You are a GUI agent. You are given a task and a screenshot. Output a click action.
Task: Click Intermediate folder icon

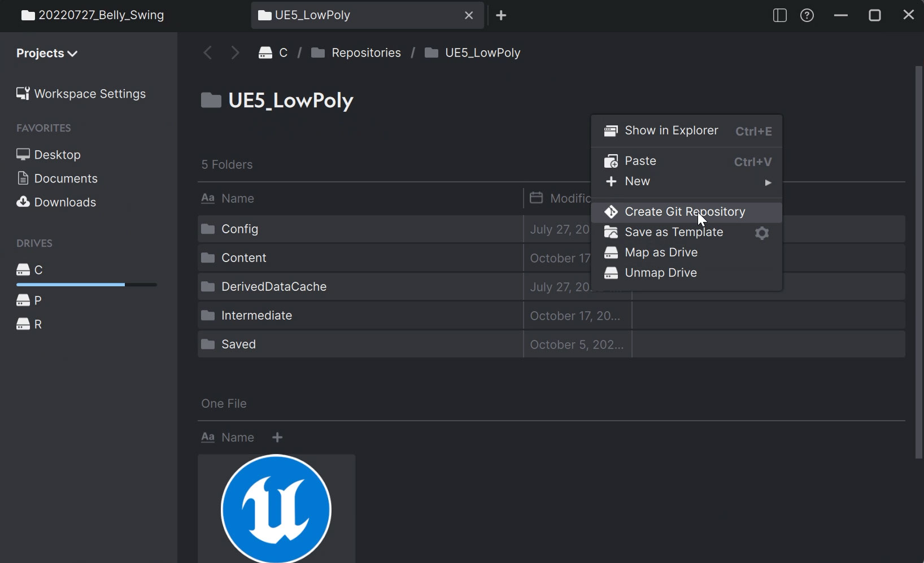(x=208, y=315)
